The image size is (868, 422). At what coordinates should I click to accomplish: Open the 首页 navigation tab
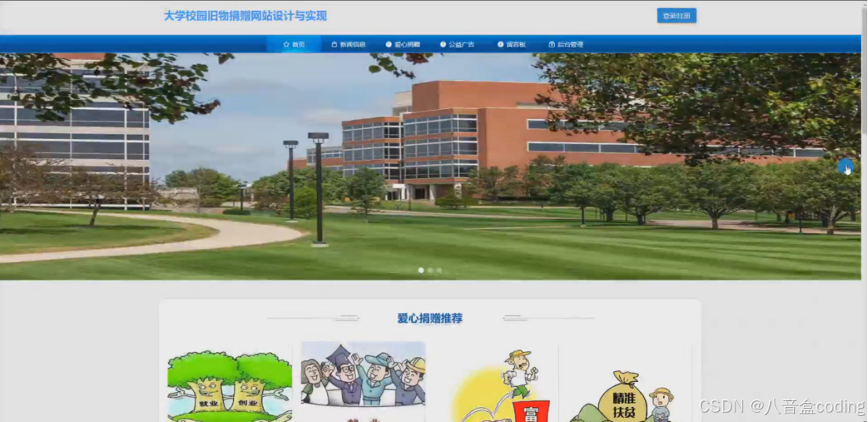294,44
